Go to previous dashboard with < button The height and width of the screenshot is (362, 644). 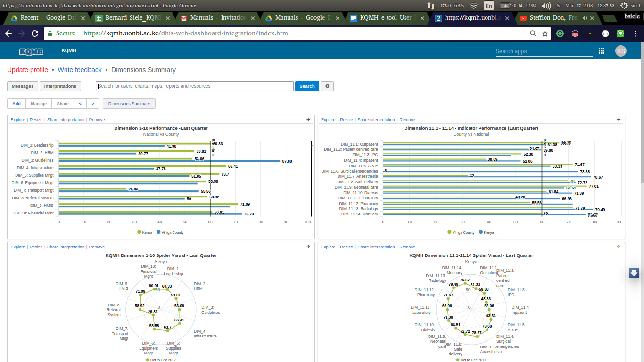(x=80, y=104)
